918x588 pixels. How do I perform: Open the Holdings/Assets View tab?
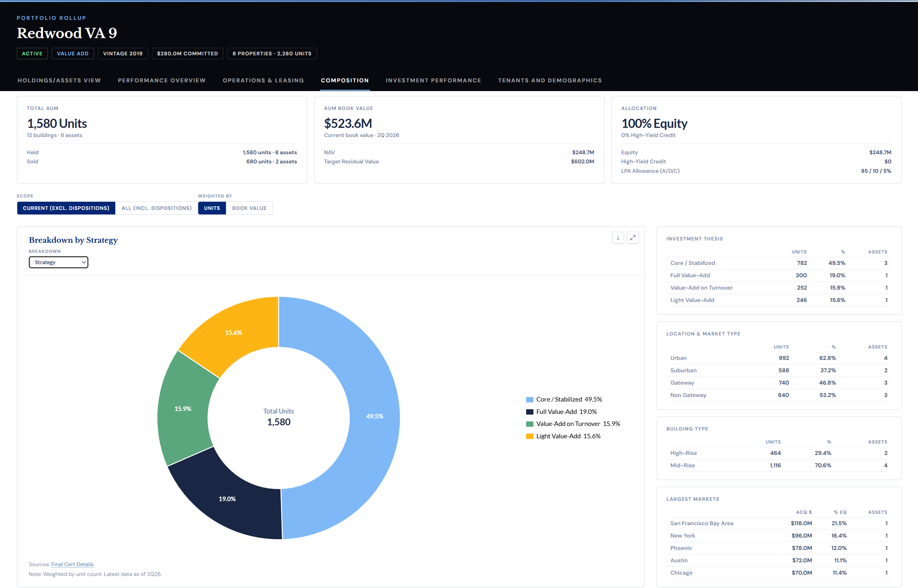tap(59, 81)
